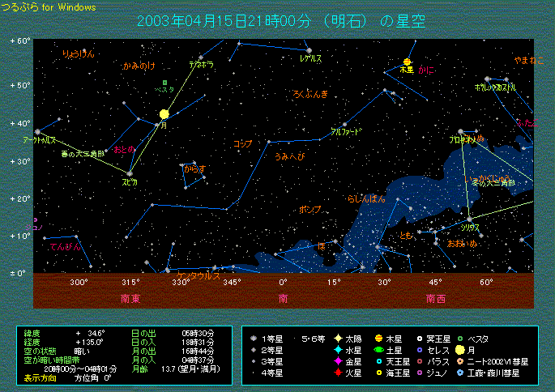
Task: Click the purple Juno marker at the left edge
Action: 35,220
